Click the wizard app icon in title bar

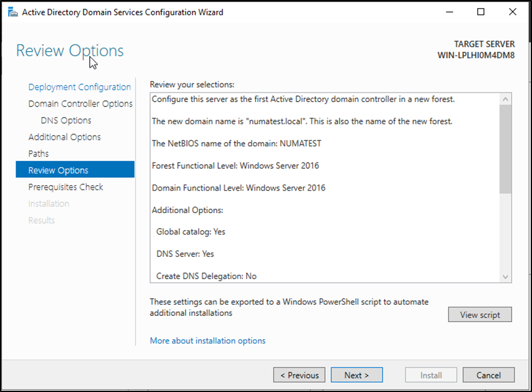coord(12,12)
